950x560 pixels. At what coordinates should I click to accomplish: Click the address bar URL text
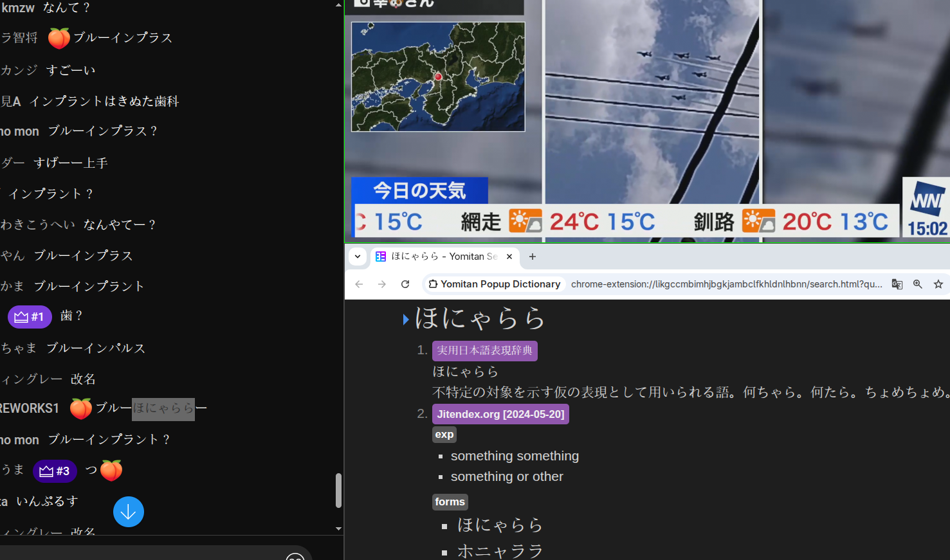tap(727, 284)
